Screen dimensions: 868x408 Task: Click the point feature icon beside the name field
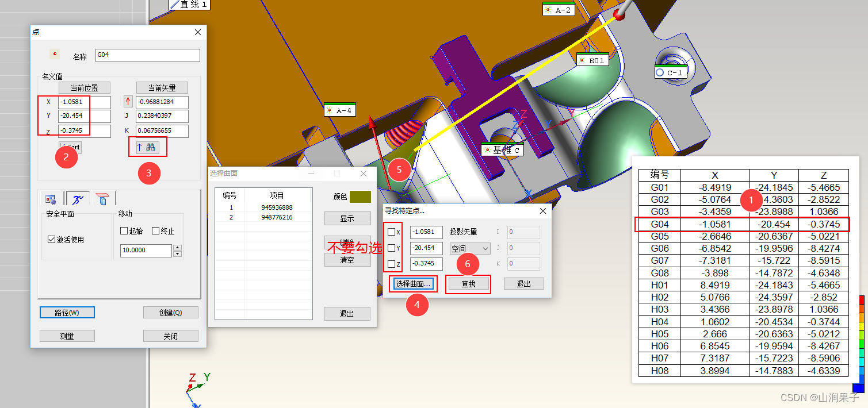pos(55,55)
